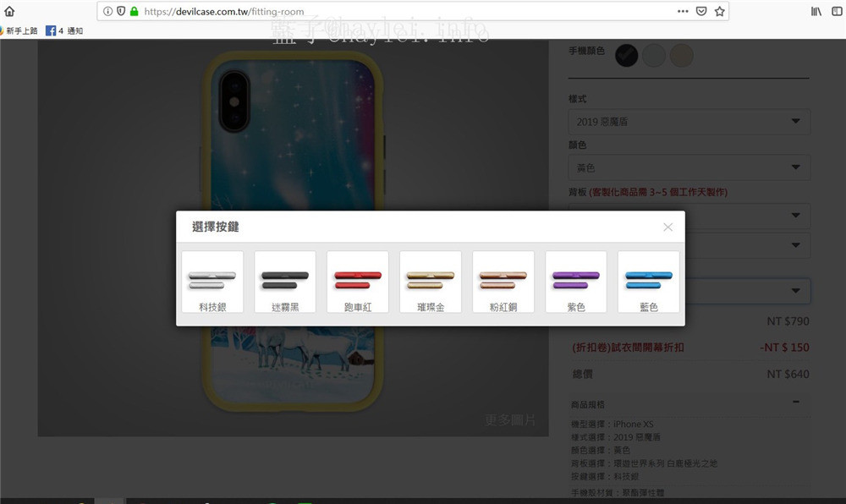Open the 新手上路 bookmark

coord(19,30)
